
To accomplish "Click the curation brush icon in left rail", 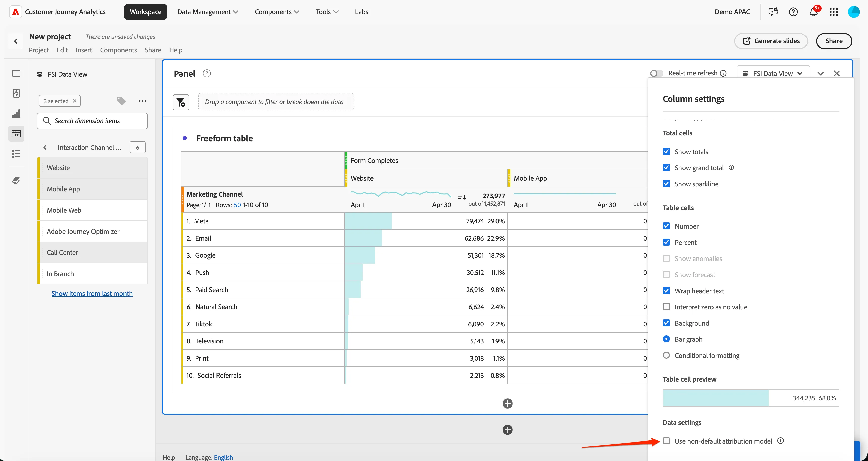I will click(16, 180).
